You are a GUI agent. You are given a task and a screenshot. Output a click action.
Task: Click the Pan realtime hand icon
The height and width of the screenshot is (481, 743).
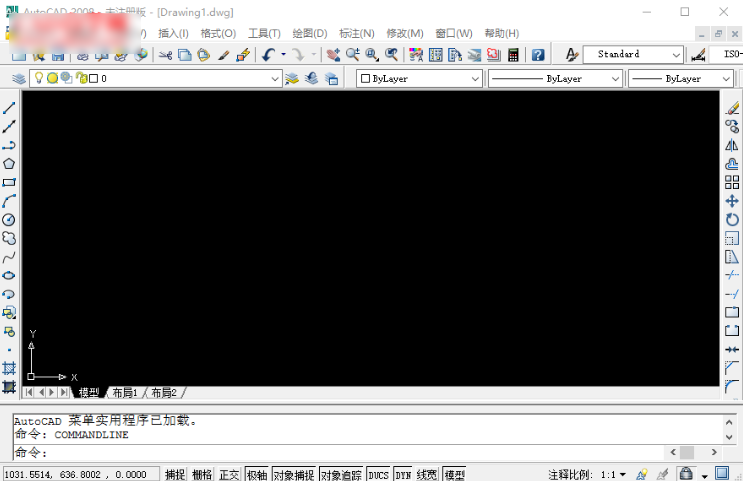pyautogui.click(x=333, y=55)
